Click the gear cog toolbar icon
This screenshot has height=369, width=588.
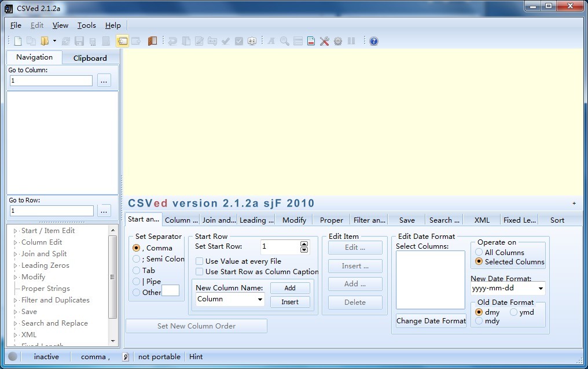[x=338, y=41]
